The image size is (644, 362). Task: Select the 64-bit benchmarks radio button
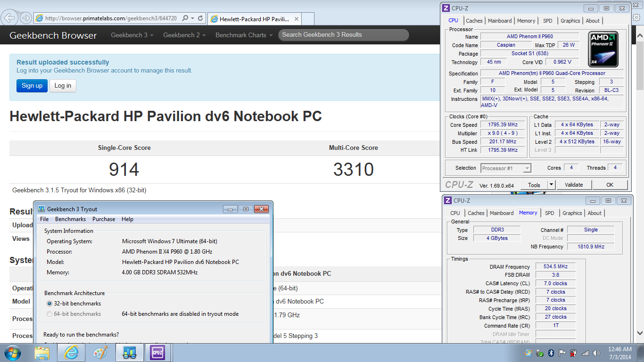coord(50,314)
